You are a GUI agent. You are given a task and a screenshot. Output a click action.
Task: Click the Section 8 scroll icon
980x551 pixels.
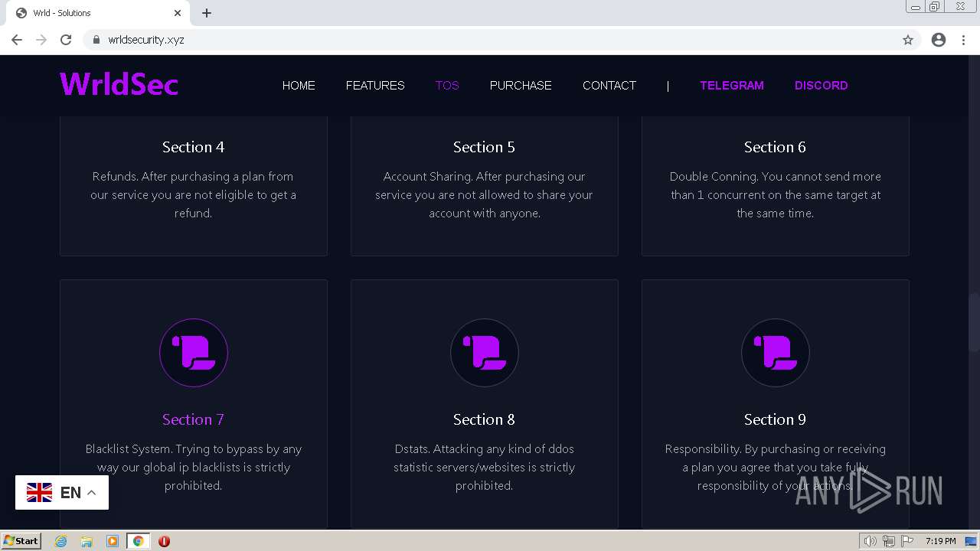pos(485,353)
